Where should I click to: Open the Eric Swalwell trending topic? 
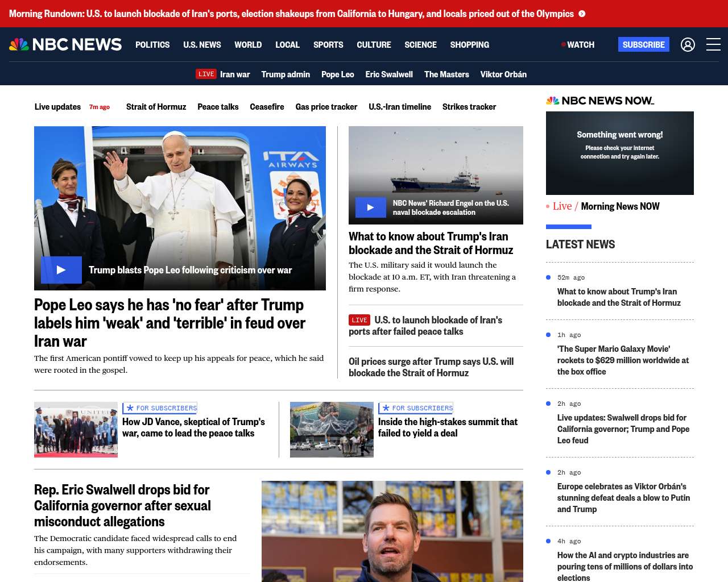point(389,74)
